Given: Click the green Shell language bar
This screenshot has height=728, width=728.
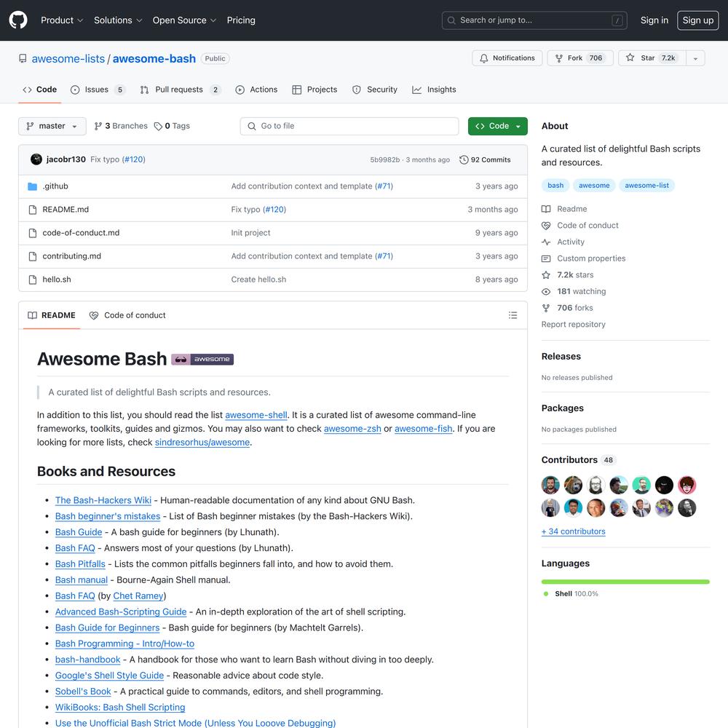Looking at the screenshot, I should click(x=625, y=582).
